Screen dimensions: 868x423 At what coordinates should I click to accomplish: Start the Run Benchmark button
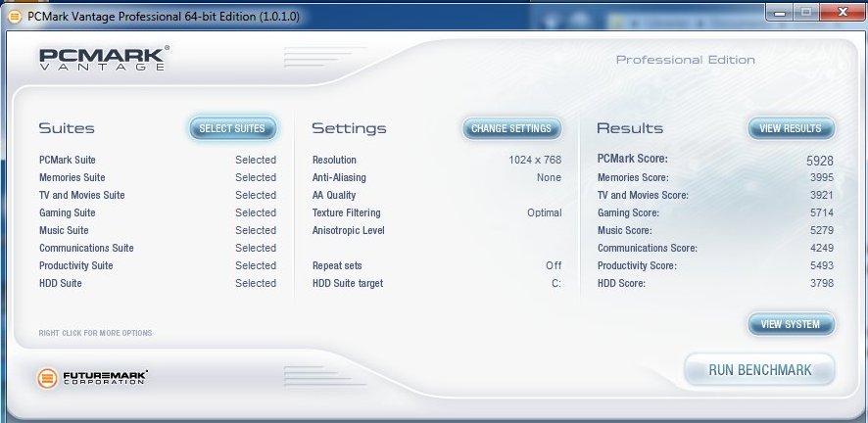pyautogui.click(x=760, y=370)
